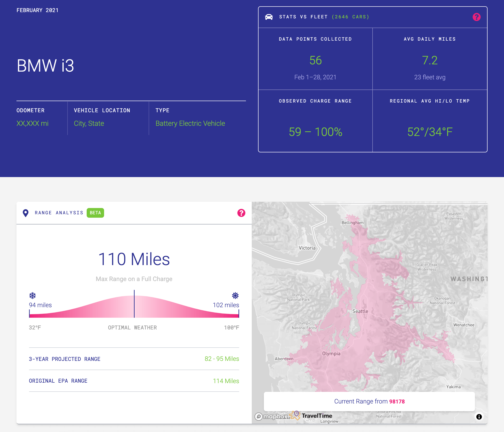
Task: Open help for Stats vs Fleet panel
Action: click(x=476, y=17)
